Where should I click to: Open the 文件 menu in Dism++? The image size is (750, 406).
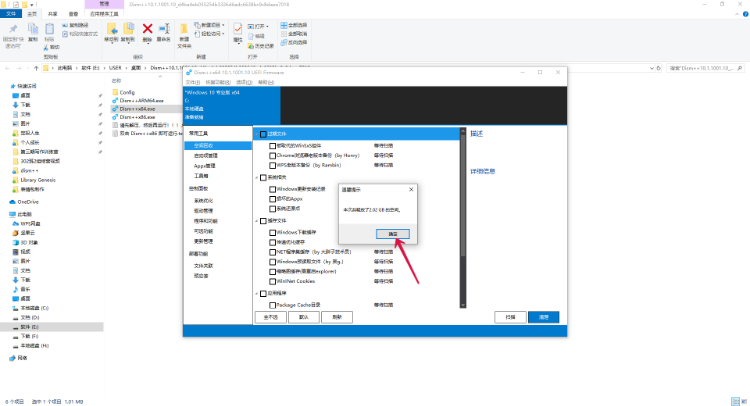(192, 82)
